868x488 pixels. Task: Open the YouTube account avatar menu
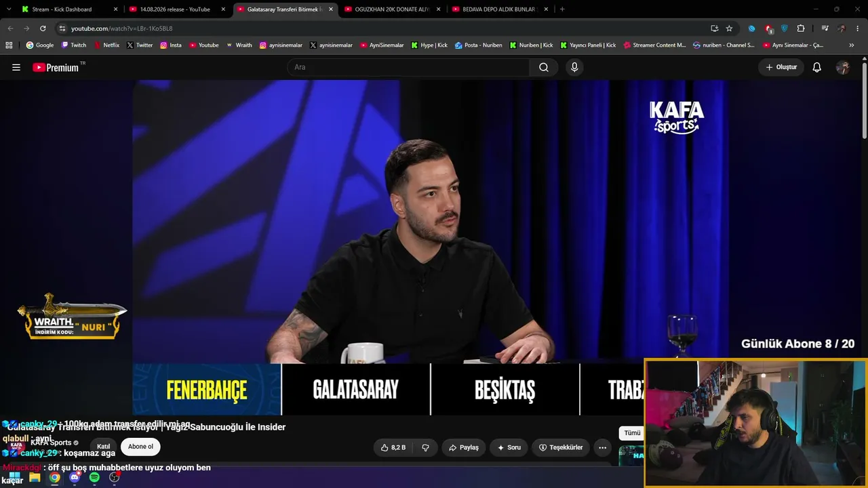click(x=843, y=67)
